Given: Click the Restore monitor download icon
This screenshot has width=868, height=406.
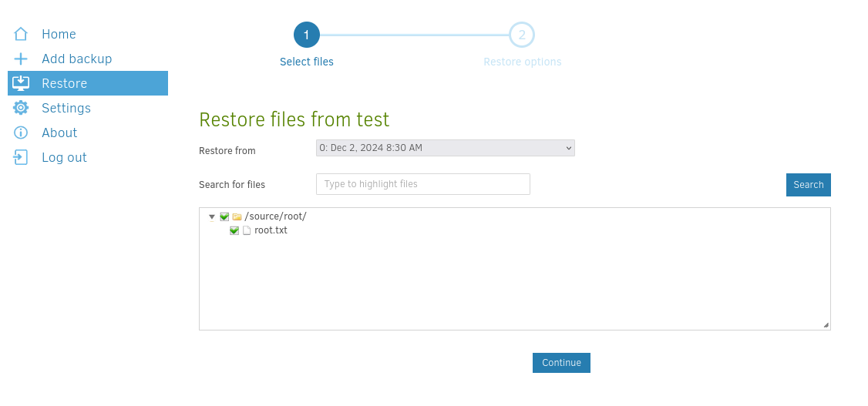Looking at the screenshot, I should point(21,83).
